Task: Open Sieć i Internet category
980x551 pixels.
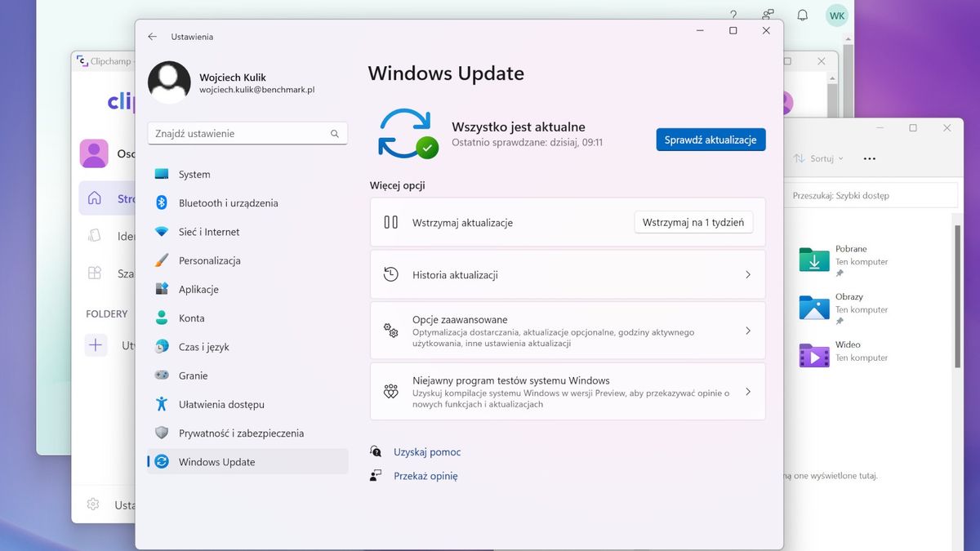Action: coord(247,232)
